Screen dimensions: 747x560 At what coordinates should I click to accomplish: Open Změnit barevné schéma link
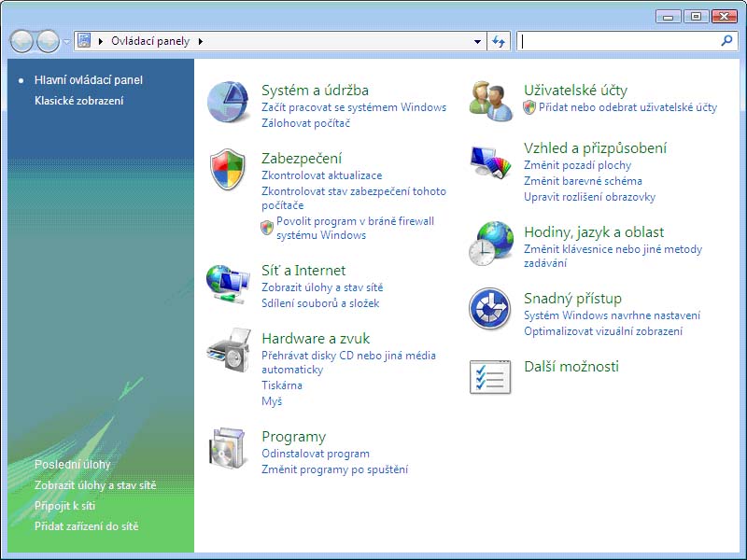[583, 181]
